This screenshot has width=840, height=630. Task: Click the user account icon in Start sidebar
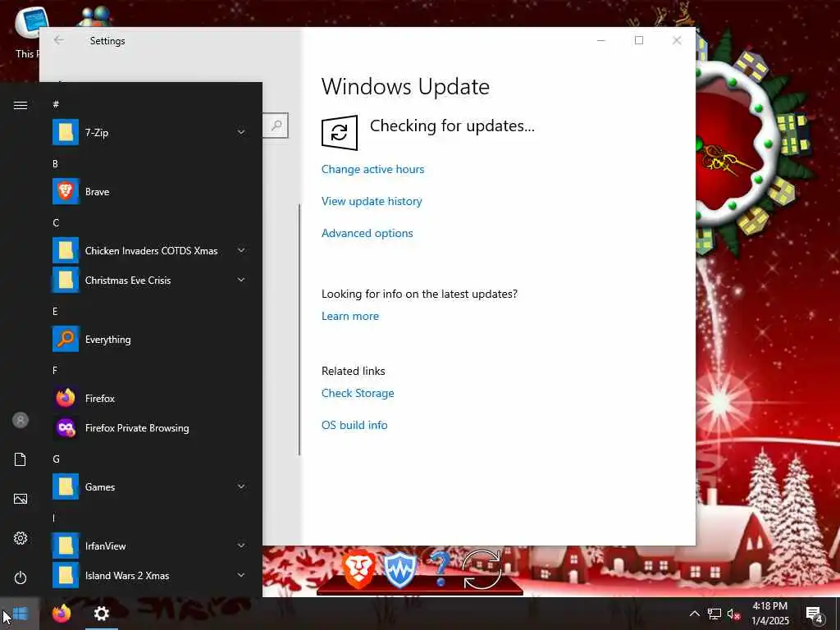21,420
